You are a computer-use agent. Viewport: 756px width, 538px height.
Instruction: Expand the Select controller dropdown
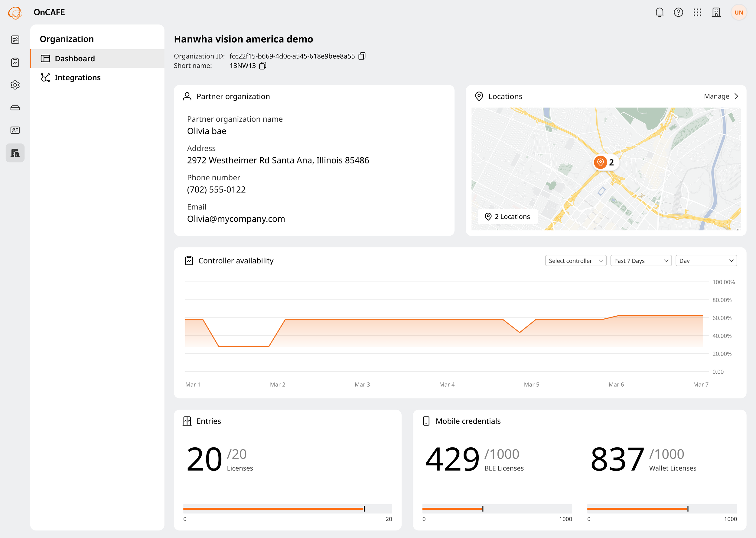[576, 261]
